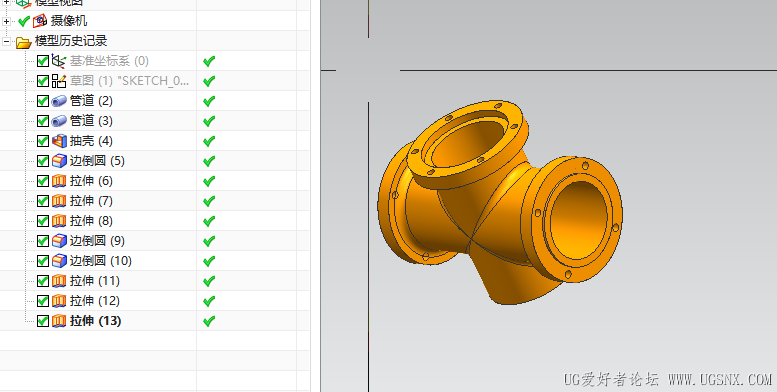This screenshot has height=392, width=777.
Task: Click the edge blend icon for 边倒圆 (5)
Action: click(x=59, y=161)
